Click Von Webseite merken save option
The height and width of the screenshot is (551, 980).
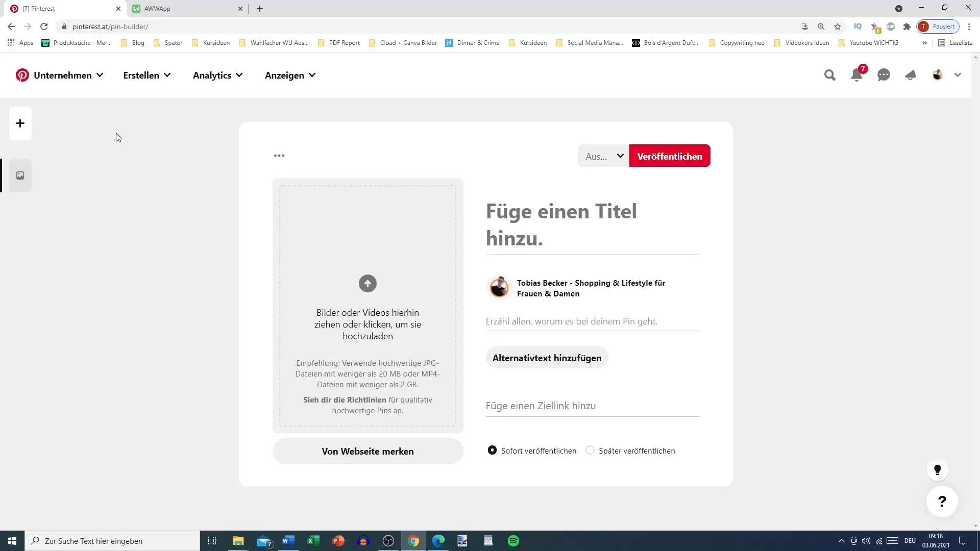coord(368,452)
